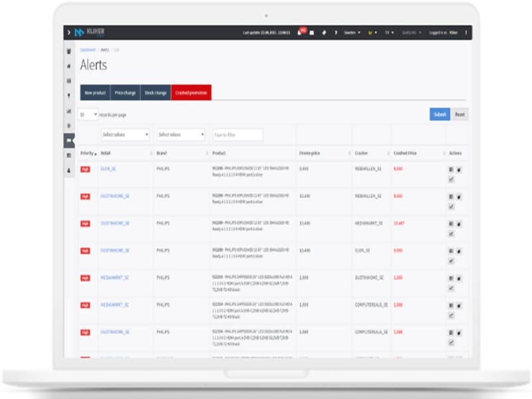Open the Sweden country dropdown in header
Viewport: 532px width, 399px height.
point(350,33)
